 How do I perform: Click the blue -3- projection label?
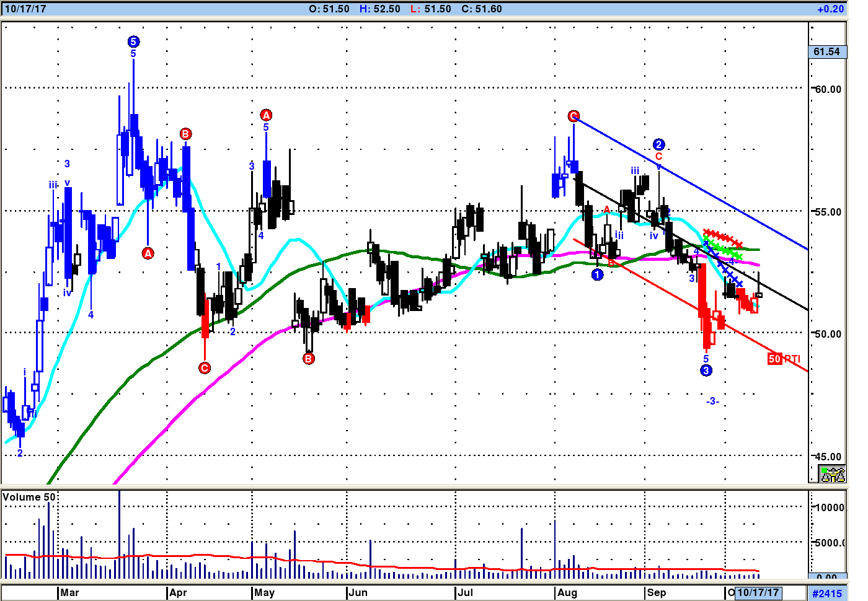[712, 401]
